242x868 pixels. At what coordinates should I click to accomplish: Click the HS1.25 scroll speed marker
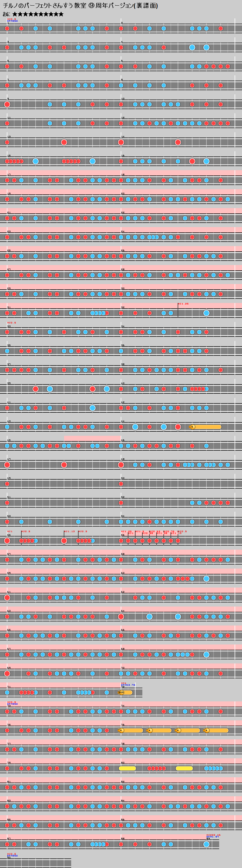pyautogui.click(x=183, y=304)
